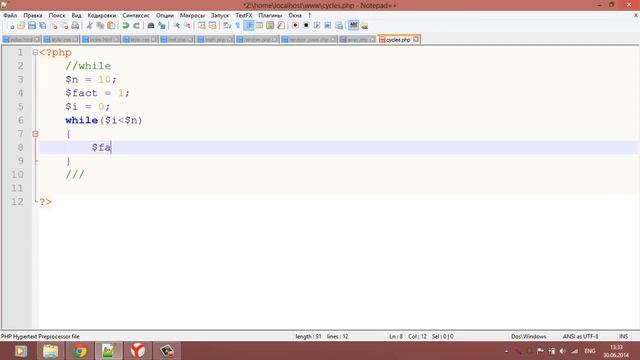Click the '$fact = 1;' line
The width and height of the screenshot is (640, 360).
[x=97, y=93]
